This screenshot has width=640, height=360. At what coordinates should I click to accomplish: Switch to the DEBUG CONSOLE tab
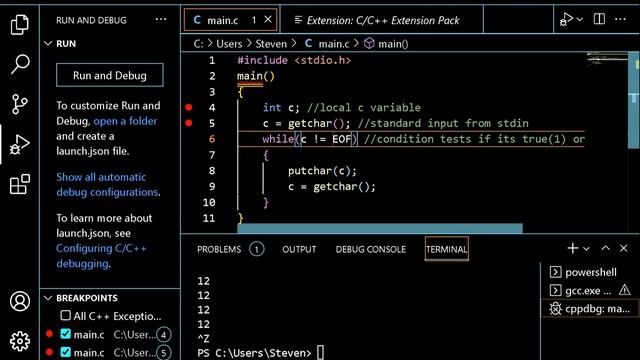(x=371, y=249)
